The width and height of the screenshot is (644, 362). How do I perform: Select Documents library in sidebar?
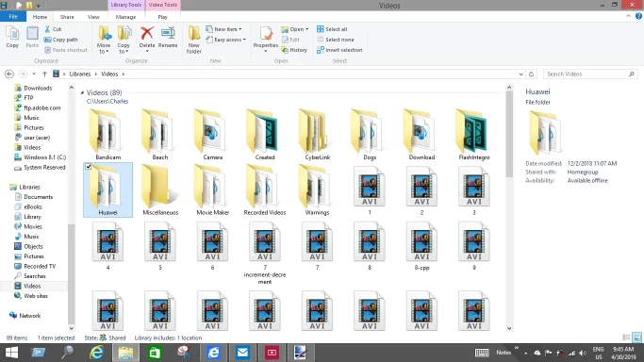click(x=38, y=197)
